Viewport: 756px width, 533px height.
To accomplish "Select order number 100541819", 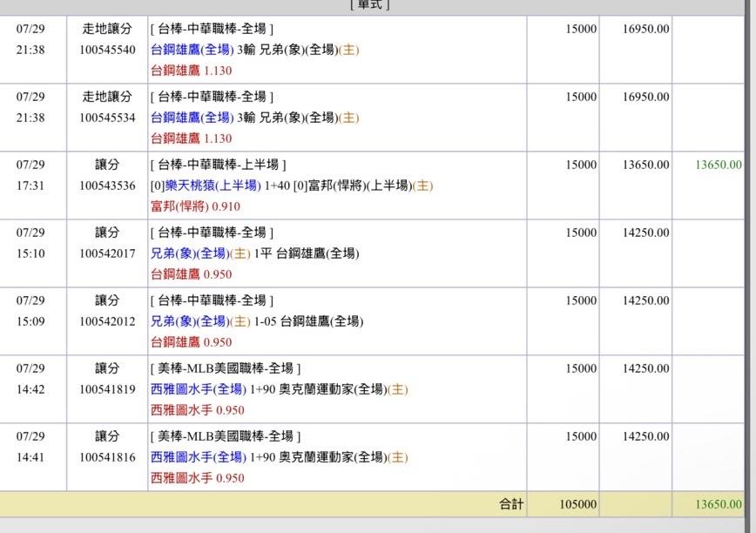I will click(x=107, y=389).
